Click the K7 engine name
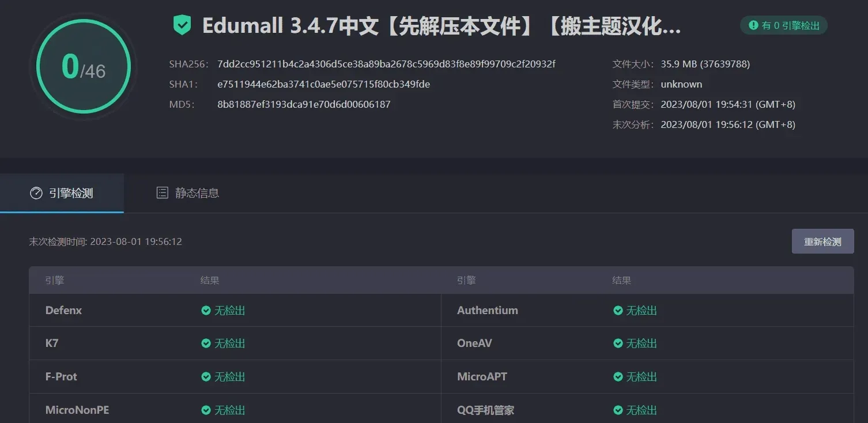Viewport: 868px width, 423px height. click(x=52, y=343)
